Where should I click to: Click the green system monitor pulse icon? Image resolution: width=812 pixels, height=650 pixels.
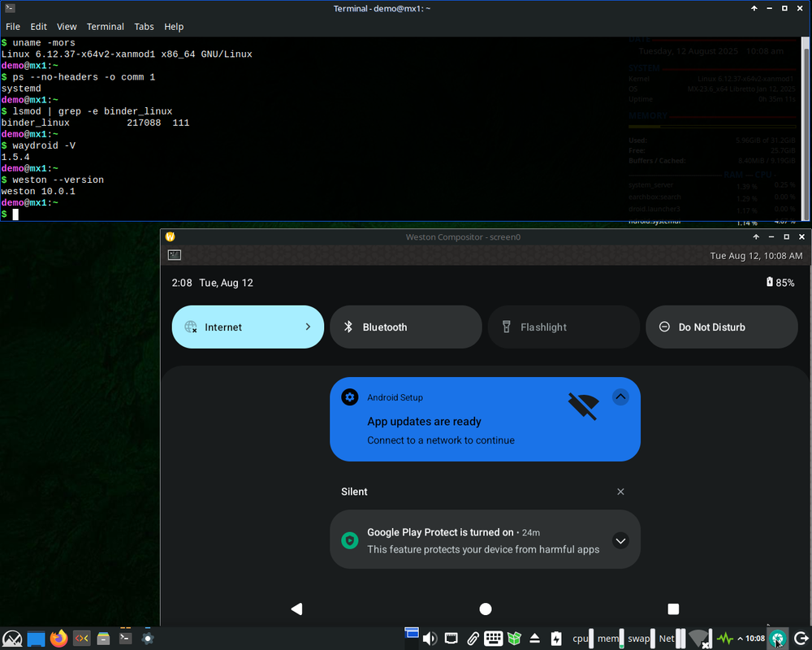(725, 639)
